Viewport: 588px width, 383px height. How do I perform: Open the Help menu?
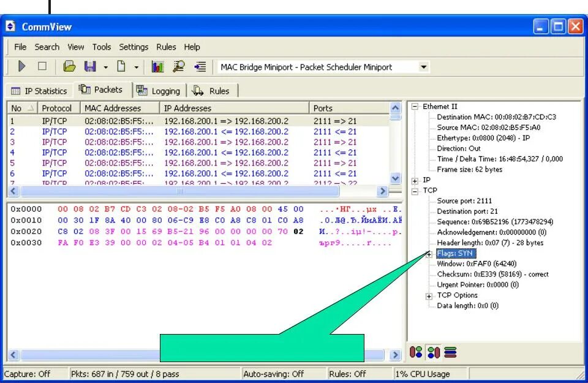192,47
